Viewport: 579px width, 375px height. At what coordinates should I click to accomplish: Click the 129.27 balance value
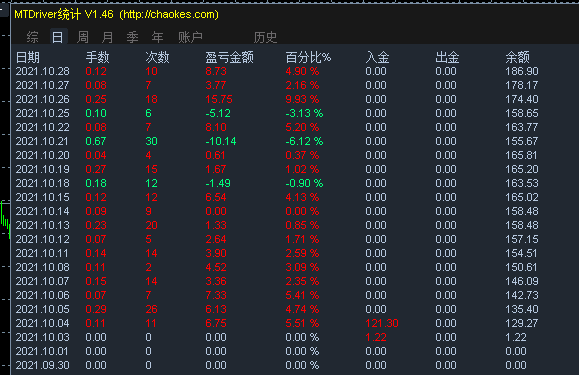click(522, 324)
